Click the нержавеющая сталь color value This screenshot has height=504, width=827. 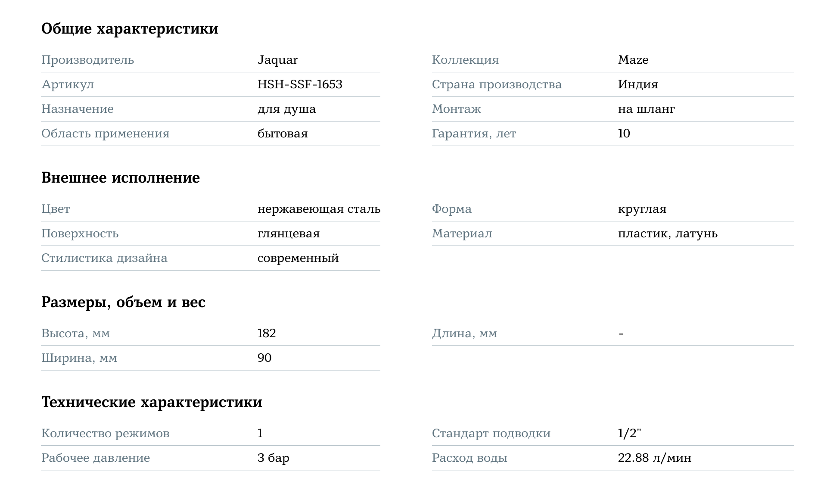pos(319,209)
